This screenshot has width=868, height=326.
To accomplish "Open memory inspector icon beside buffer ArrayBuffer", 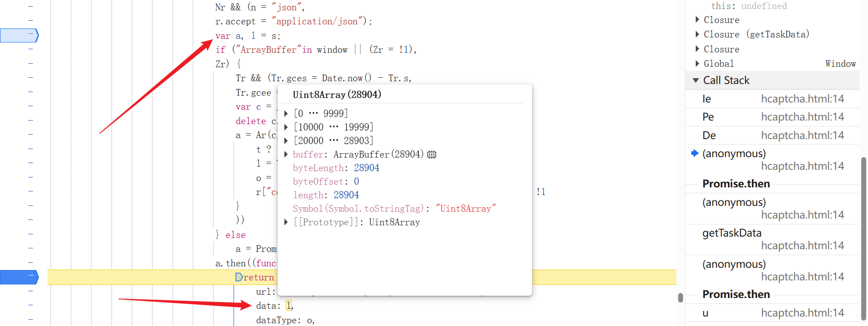I will 432,154.
